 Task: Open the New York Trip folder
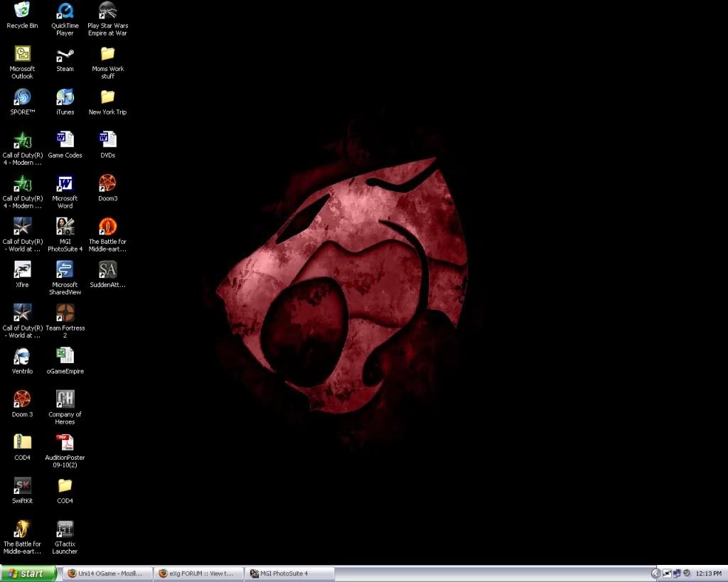pyautogui.click(x=108, y=97)
